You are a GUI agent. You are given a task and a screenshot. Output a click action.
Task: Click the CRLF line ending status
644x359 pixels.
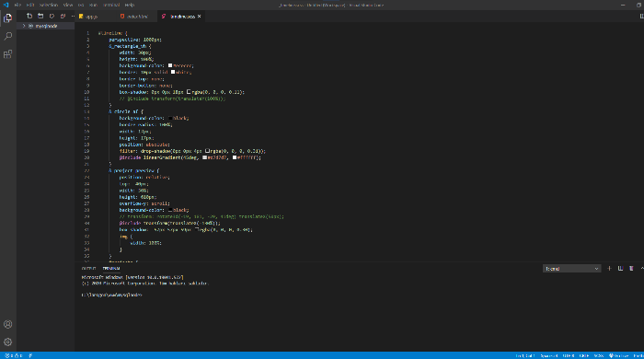[584, 355]
